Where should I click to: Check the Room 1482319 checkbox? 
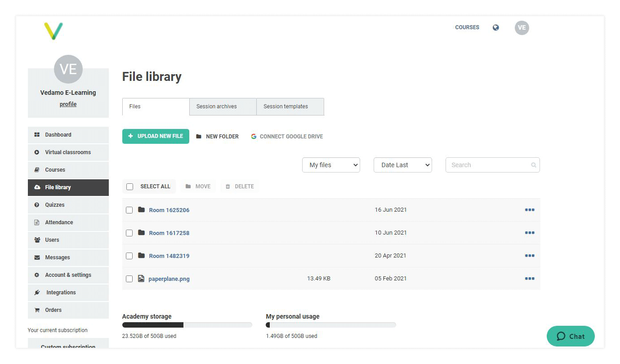coord(129,256)
